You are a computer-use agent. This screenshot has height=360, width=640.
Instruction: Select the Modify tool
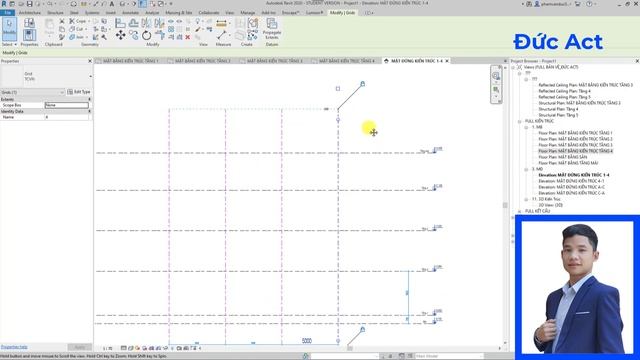point(9,28)
